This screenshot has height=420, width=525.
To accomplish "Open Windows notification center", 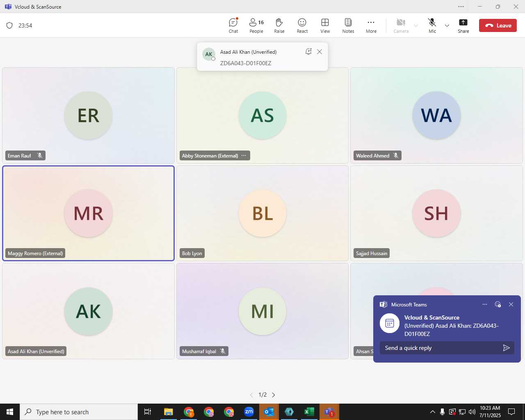I will pyautogui.click(x=511, y=412).
